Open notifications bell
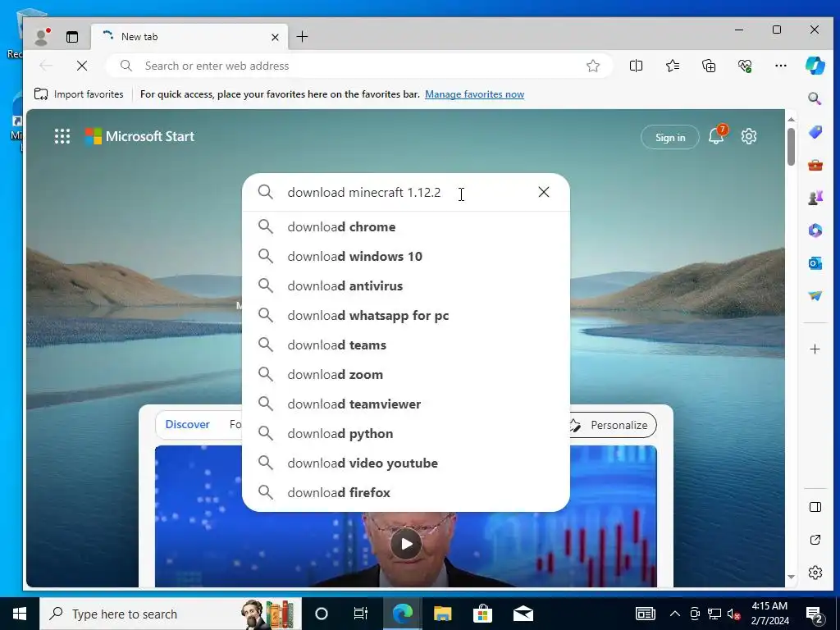 coord(717,135)
